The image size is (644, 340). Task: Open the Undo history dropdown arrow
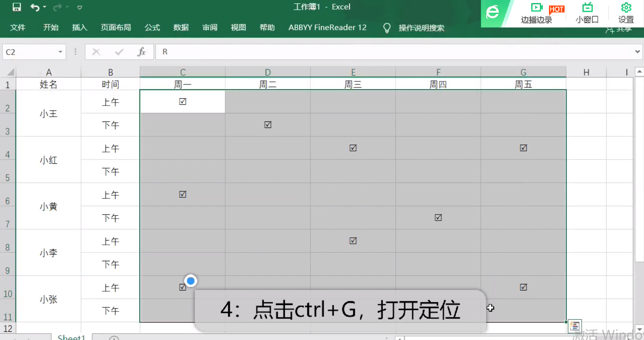click(45, 7)
